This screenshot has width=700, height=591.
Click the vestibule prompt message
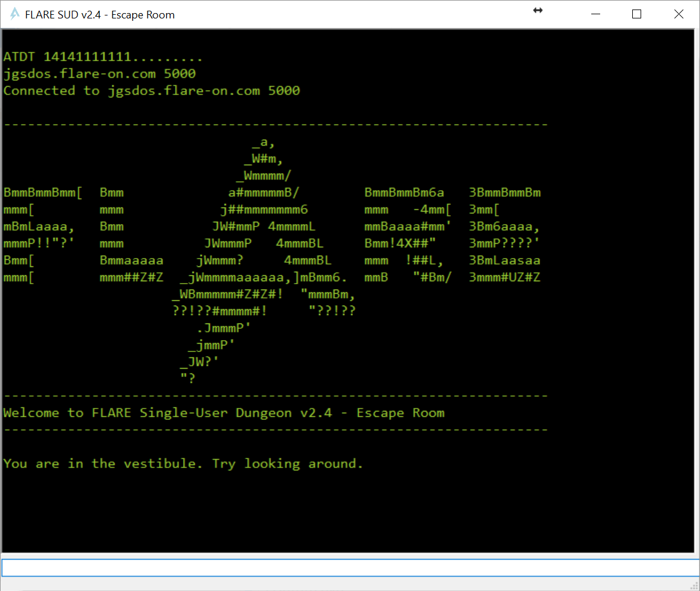click(183, 464)
